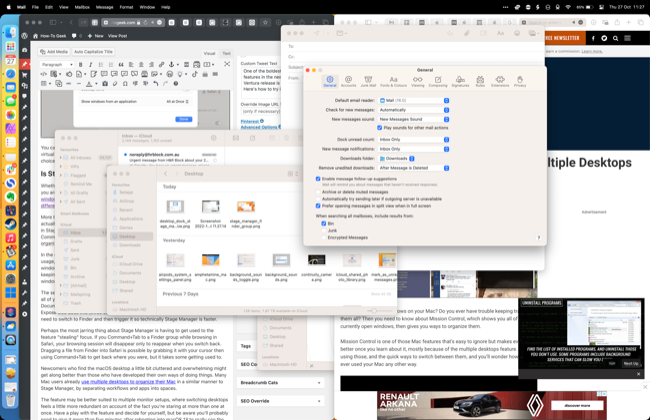
Task: Open the Rules settings pane
Action: click(x=480, y=81)
